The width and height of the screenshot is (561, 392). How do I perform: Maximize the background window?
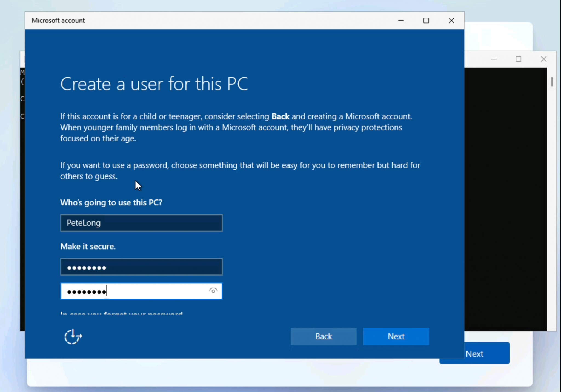click(x=518, y=59)
